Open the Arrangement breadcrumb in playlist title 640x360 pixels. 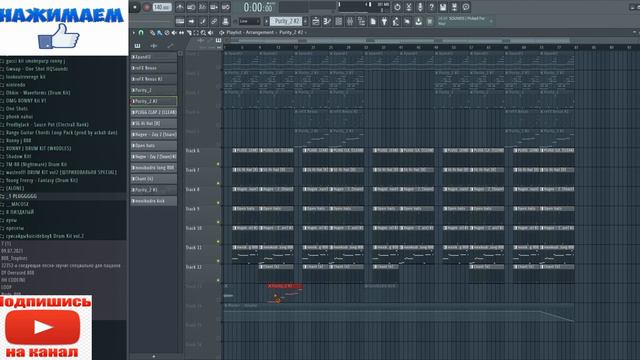pos(260,33)
